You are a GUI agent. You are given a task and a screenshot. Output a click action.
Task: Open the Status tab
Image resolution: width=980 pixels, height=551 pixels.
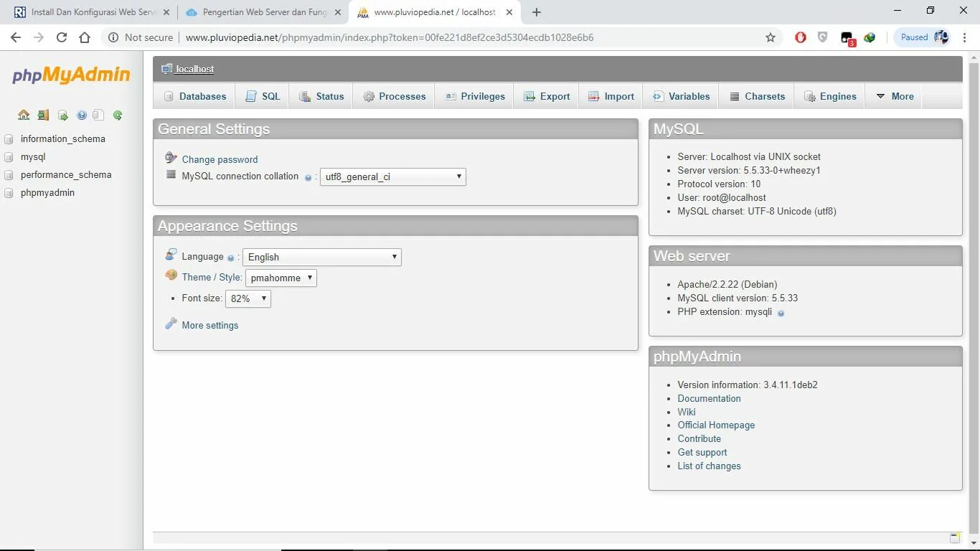[321, 96]
